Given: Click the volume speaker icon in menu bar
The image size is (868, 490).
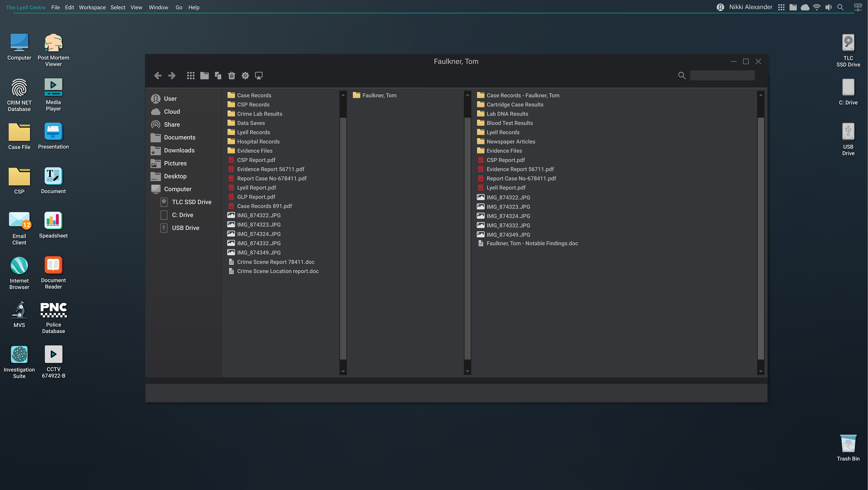Looking at the screenshot, I should click(x=829, y=7).
